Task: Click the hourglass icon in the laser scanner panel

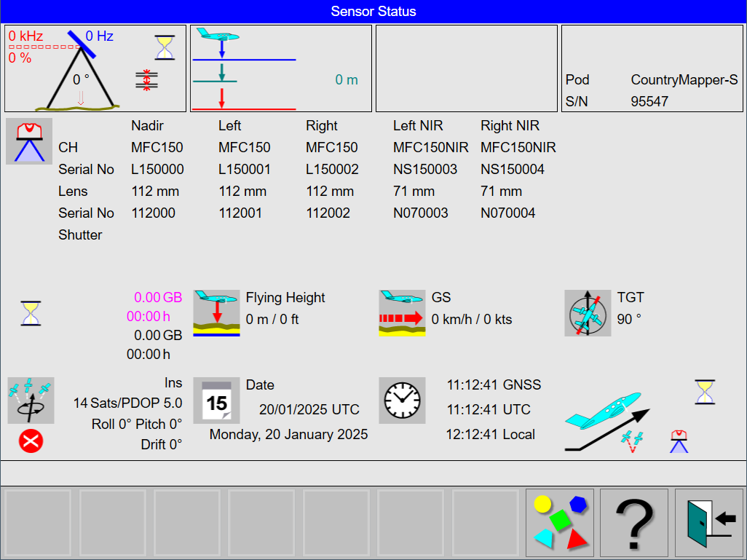Action: point(165,46)
